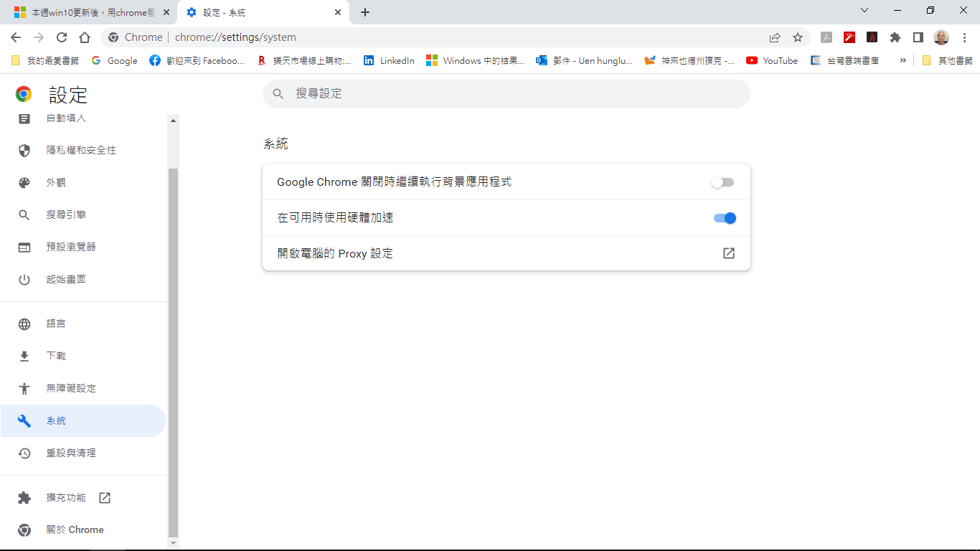Focus the 搜尋設定 search field
This screenshot has height=551, width=980.
507,94
